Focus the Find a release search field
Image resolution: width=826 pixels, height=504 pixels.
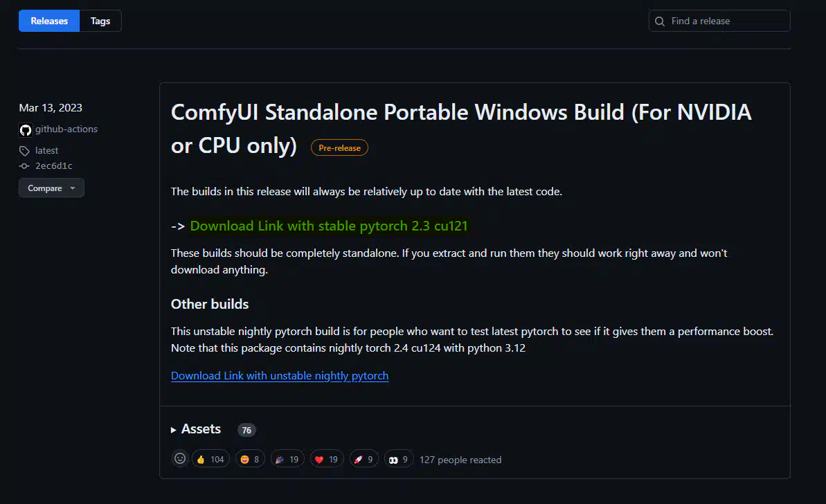coord(719,21)
